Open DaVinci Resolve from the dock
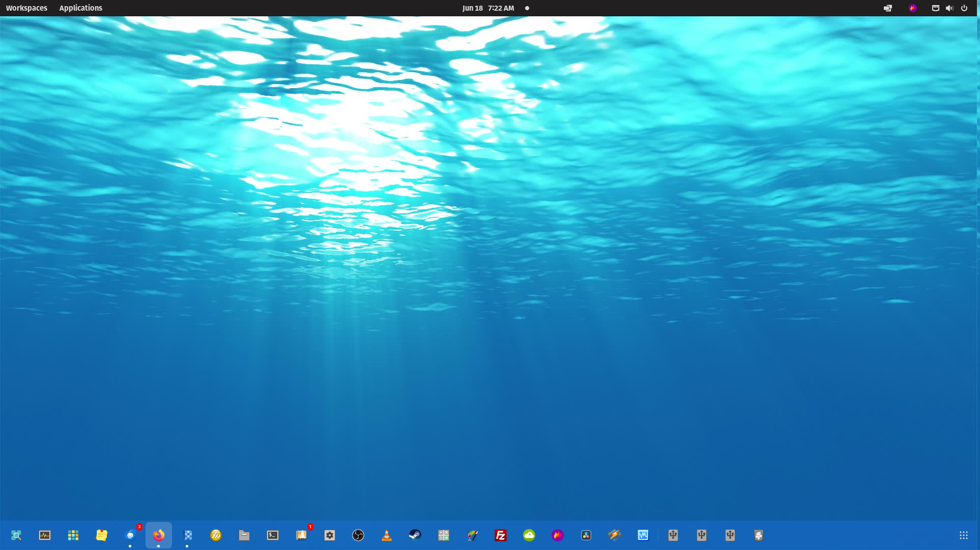980x550 pixels. click(x=586, y=535)
